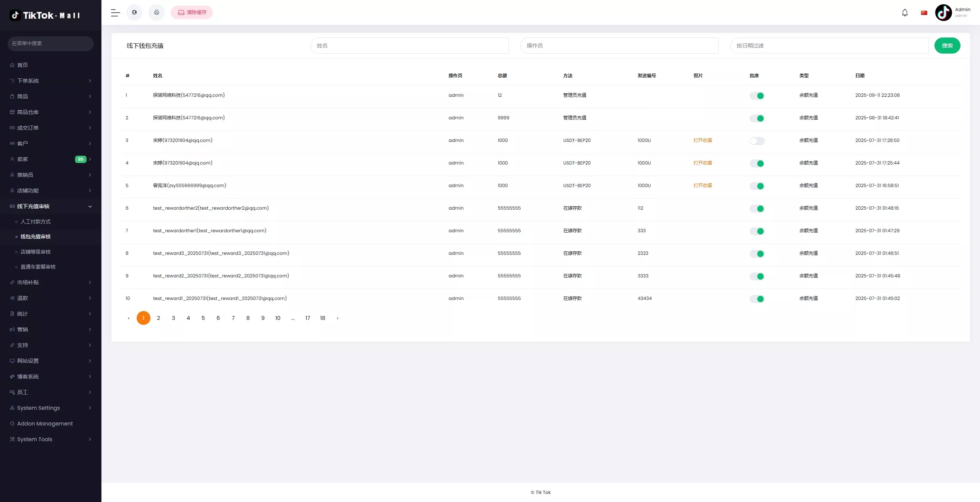Click the 姓名 search input field
The height and width of the screenshot is (502, 980).
[x=409, y=46]
